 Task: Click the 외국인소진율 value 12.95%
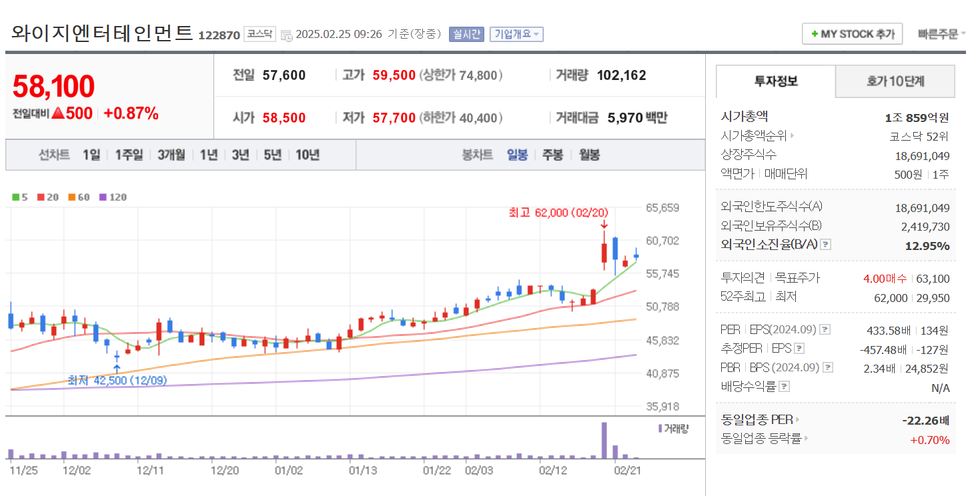click(x=927, y=245)
